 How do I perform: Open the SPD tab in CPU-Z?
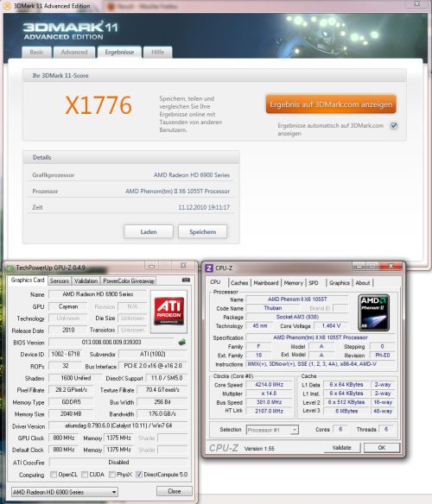pos(314,283)
